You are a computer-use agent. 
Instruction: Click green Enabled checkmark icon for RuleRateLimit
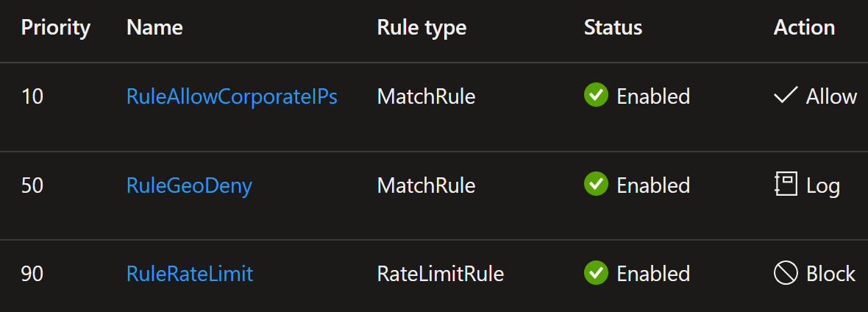596,273
